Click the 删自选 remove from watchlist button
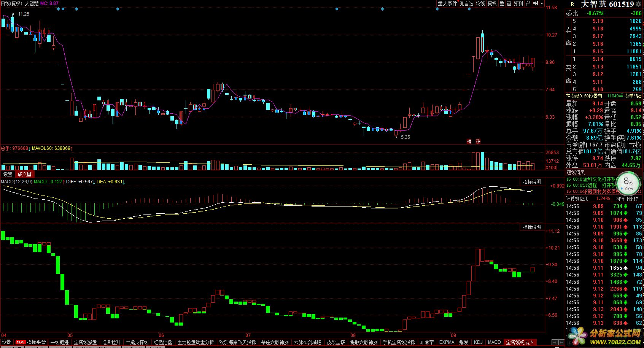The height and width of the screenshot is (348, 644). pos(466,3)
